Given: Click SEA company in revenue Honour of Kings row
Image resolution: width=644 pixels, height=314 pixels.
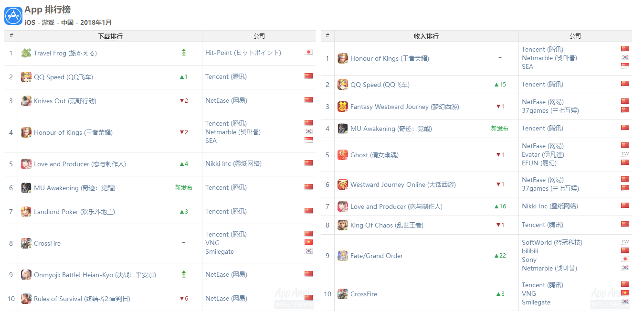Looking at the screenshot, I should [528, 66].
